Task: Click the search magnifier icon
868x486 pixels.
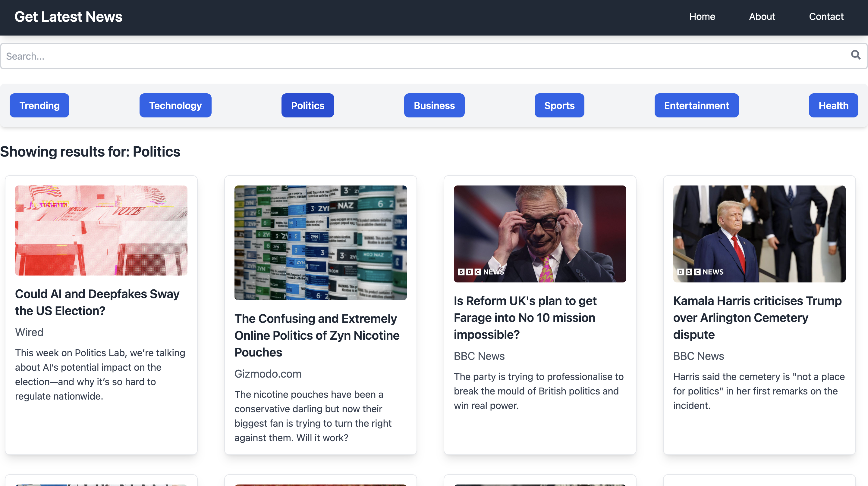Action: pos(856,55)
